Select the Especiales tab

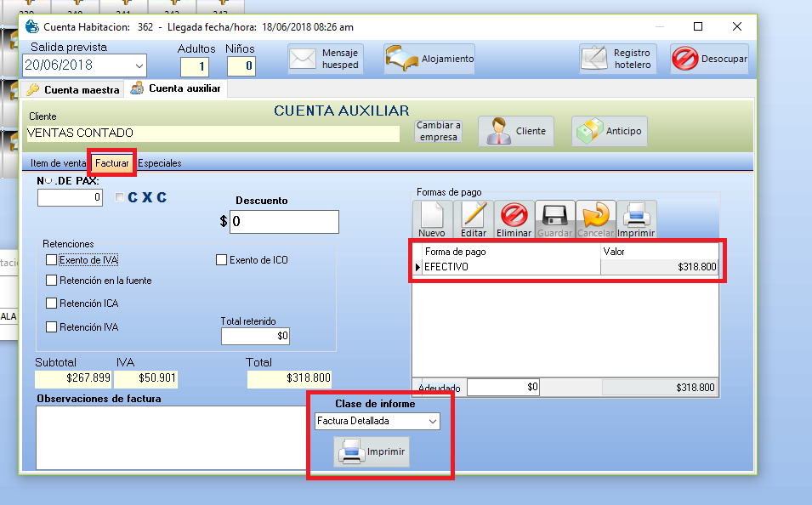pyautogui.click(x=160, y=163)
